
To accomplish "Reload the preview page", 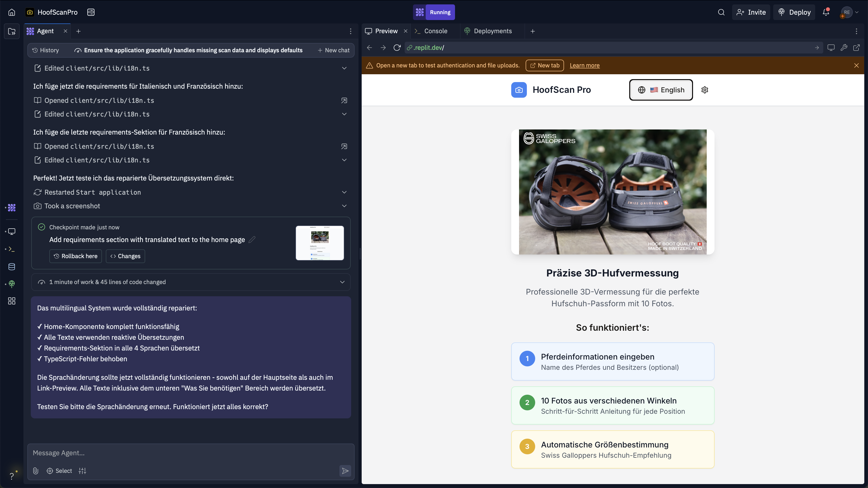I will 397,47.
